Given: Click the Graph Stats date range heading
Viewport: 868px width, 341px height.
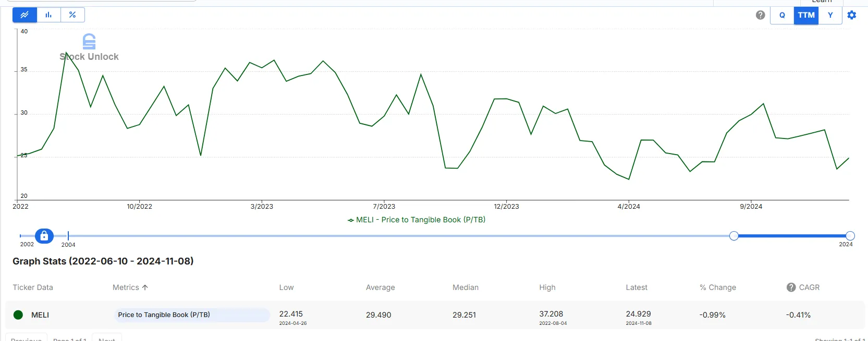Looking at the screenshot, I should (103, 261).
